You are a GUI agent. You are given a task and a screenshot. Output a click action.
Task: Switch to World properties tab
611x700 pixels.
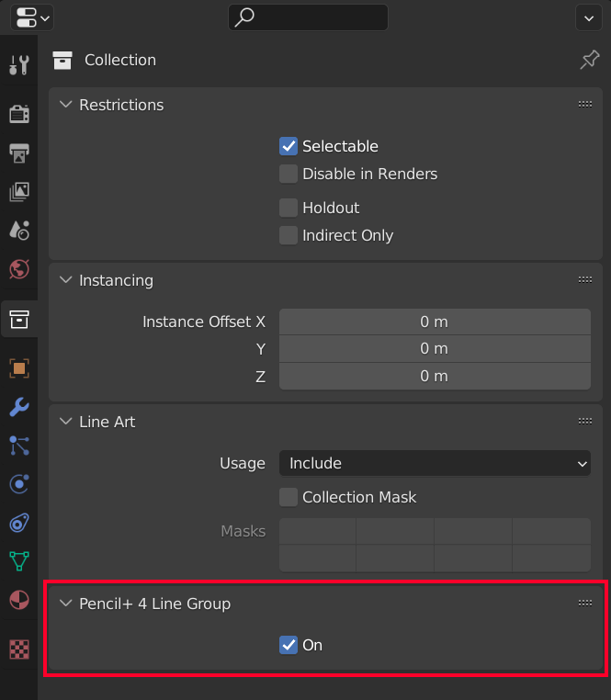(19, 268)
